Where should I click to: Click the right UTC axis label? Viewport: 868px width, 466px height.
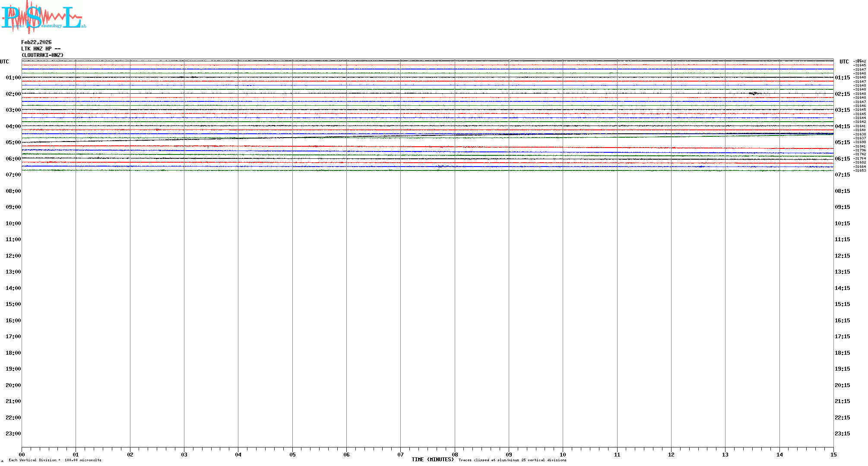pos(844,62)
